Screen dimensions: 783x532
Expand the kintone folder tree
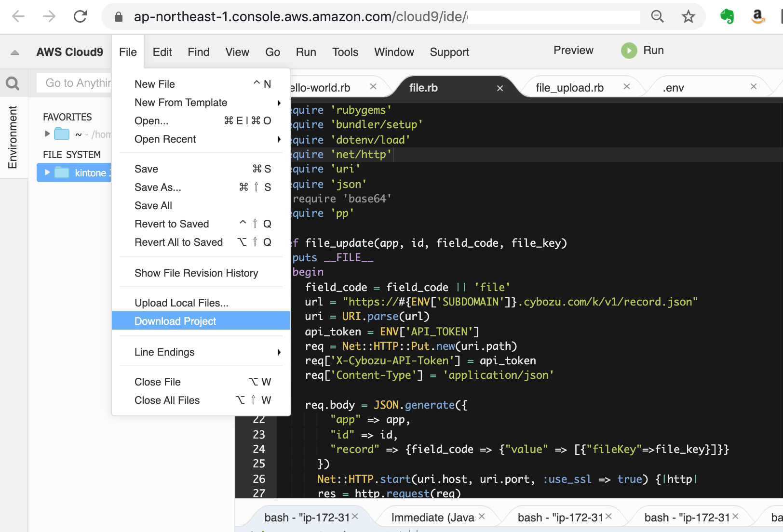(47, 172)
